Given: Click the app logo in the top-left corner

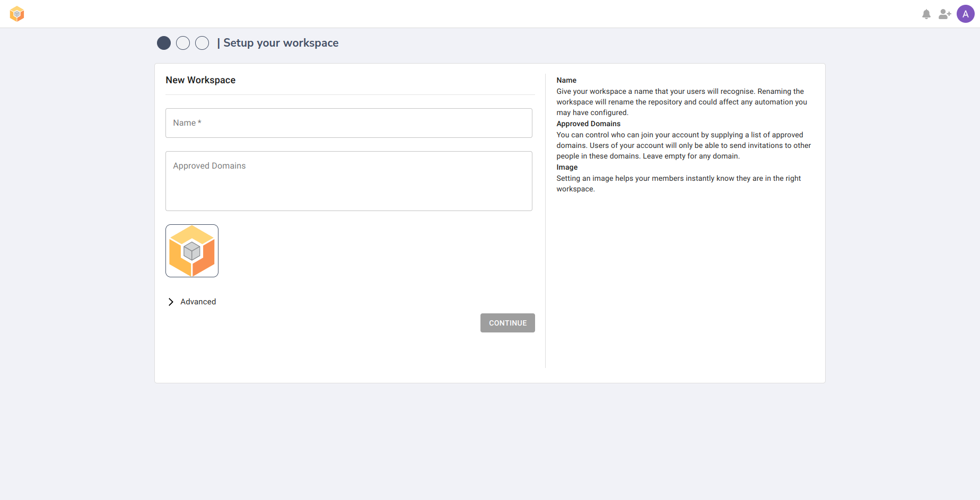Looking at the screenshot, I should click(17, 14).
